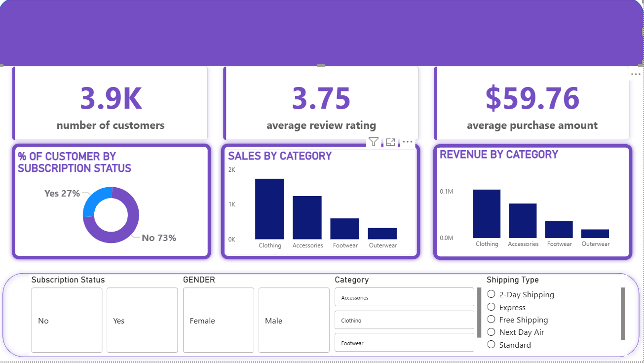Viewport: 644px width, 363px height.
Task: Select Accessories in the Category slicer
Action: tap(404, 297)
